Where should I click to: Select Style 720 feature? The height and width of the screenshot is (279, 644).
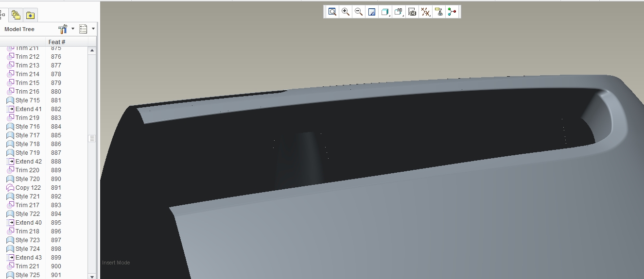tap(28, 179)
